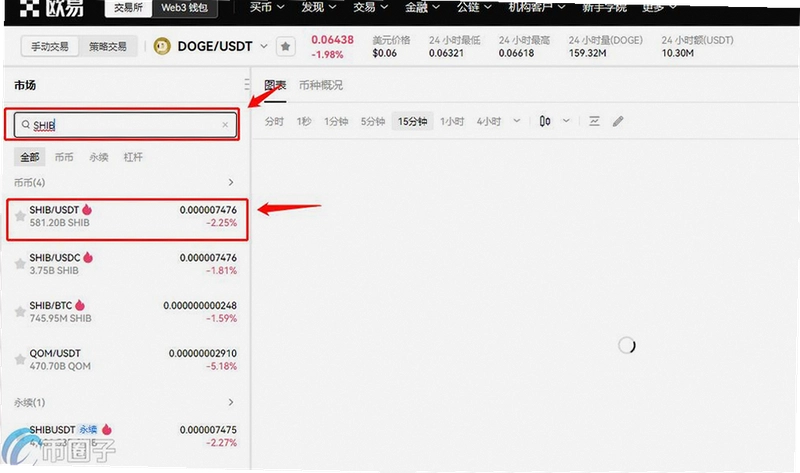Image resolution: width=800 pixels, height=473 pixels.
Task: Select the 策略交易 mode button
Action: tap(108, 46)
